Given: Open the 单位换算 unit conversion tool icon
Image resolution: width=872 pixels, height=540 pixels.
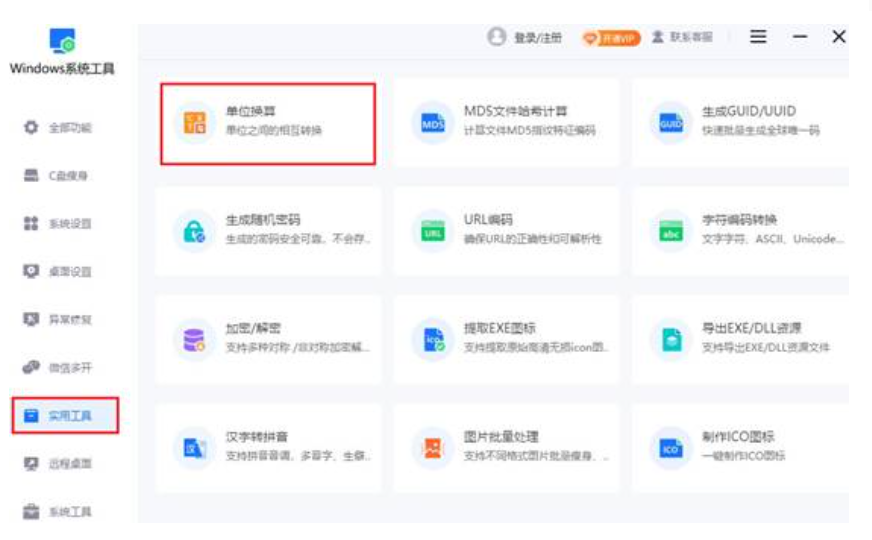Looking at the screenshot, I should tap(195, 123).
